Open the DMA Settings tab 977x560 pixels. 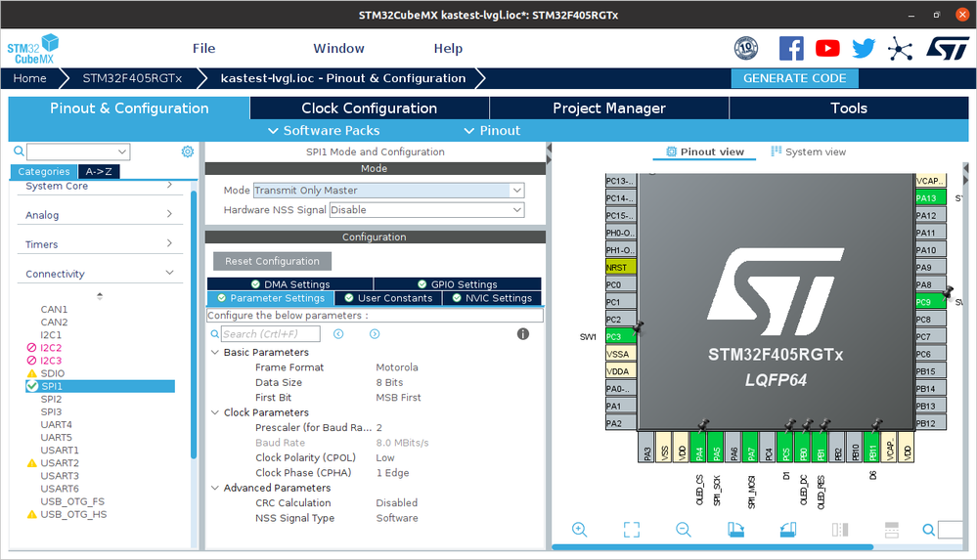pyautogui.click(x=290, y=284)
